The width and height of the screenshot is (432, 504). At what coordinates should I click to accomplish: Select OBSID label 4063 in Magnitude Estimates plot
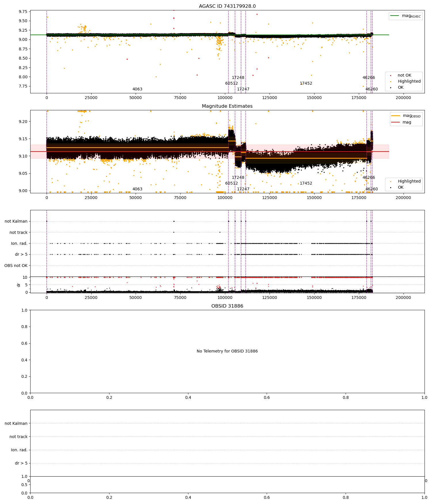click(137, 189)
